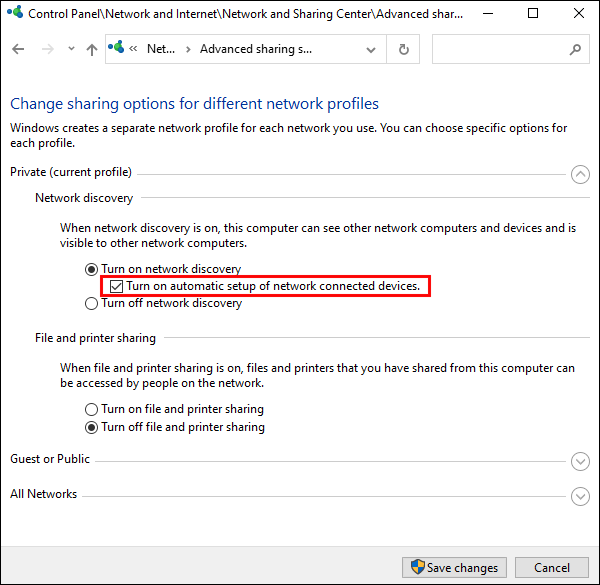600x585 pixels.
Task: Collapse the Private (current profile) section
Action: tap(580, 174)
